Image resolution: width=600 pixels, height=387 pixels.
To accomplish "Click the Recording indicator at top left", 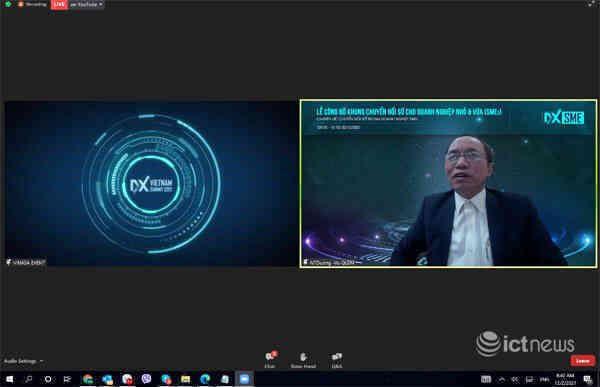I will (33, 4).
